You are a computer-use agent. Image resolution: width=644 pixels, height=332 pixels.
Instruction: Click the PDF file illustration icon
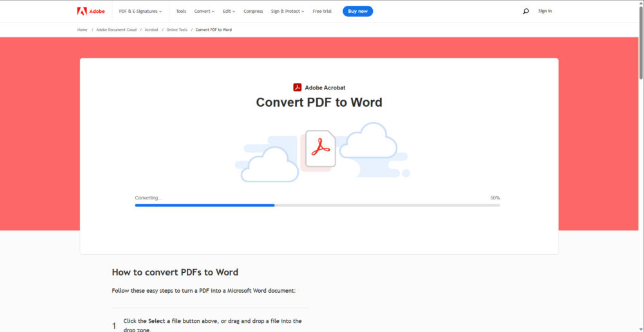coord(320,149)
